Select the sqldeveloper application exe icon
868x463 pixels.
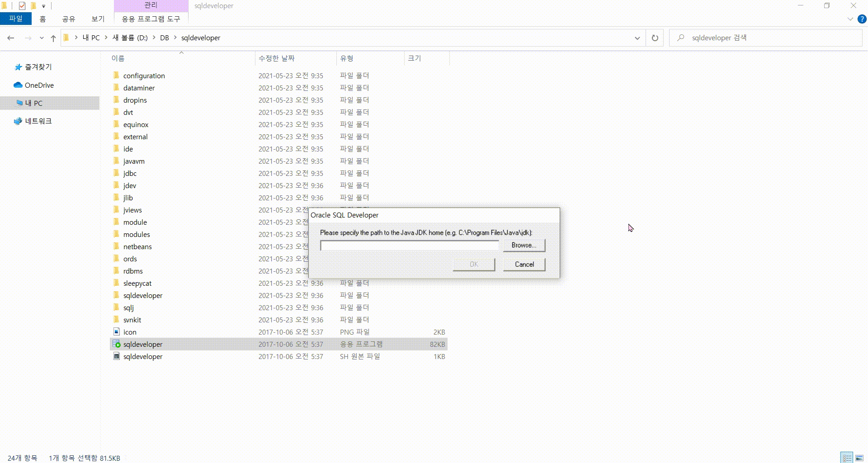pos(117,344)
